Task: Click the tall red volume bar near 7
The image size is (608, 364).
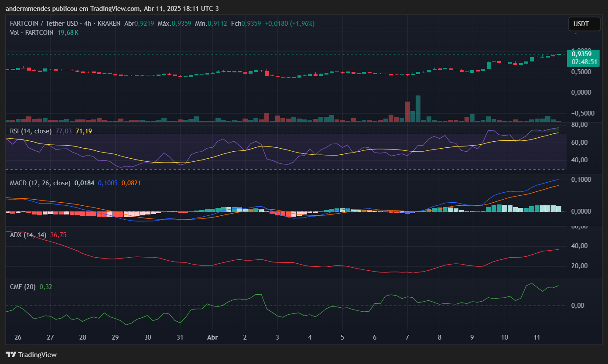Action: click(407, 112)
